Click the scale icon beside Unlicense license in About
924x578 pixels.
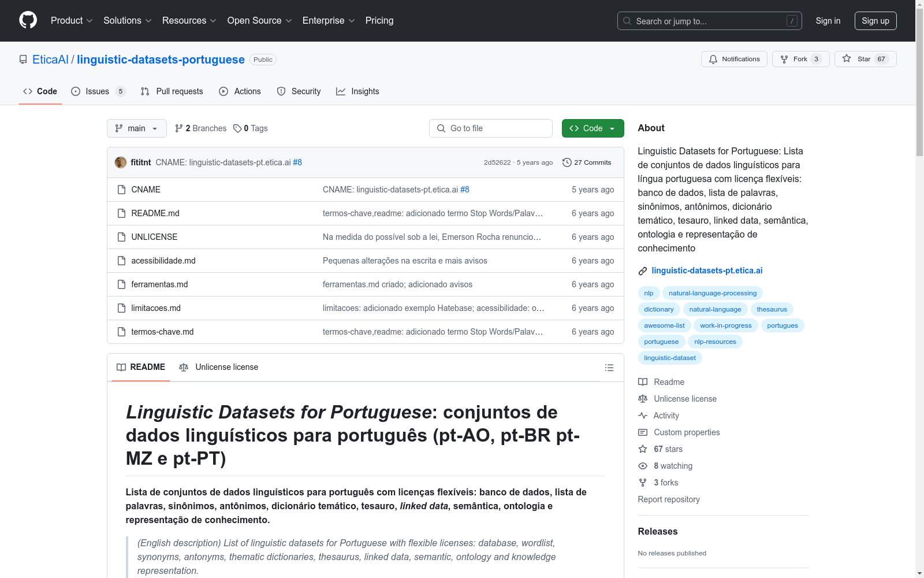pos(643,399)
